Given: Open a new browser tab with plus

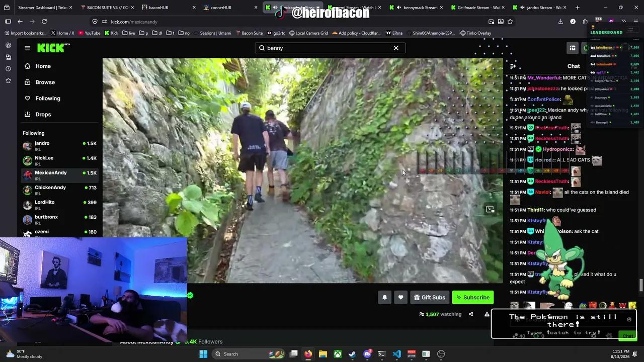Looking at the screenshot, I should (x=577, y=8).
